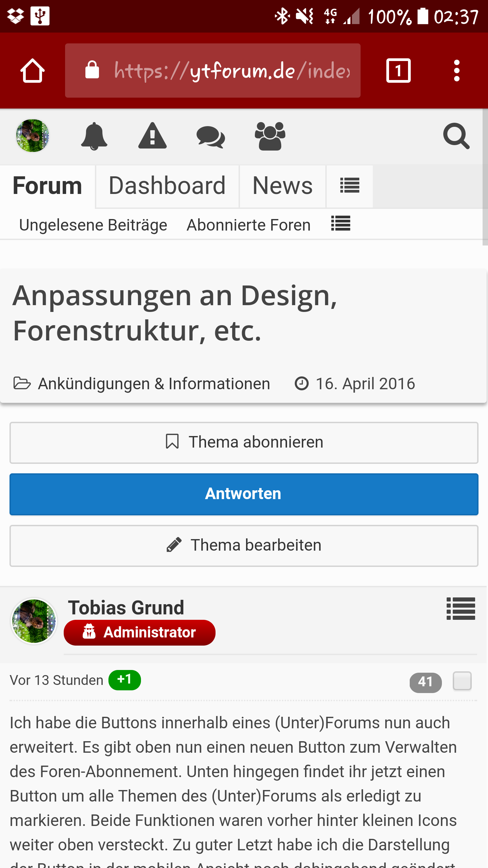The image size is (488, 868).
Task: Expand the submenu list after Abonnierte Foren
Action: (x=341, y=224)
